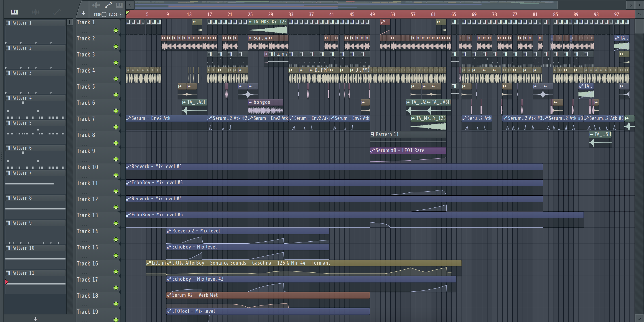Select automation clip focus icon in toolbar
644x322 pixels.
click(x=108, y=5)
